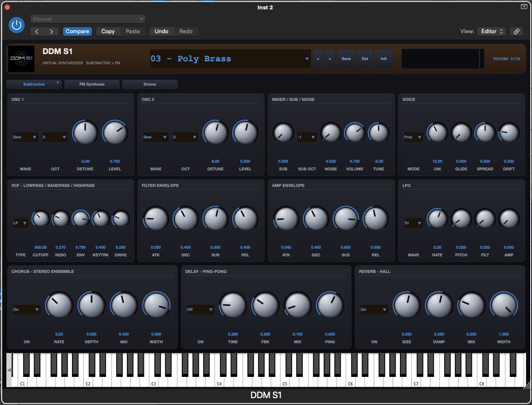Select previous preset with < button
Viewport: 532px width, 405px height.
click(317, 59)
